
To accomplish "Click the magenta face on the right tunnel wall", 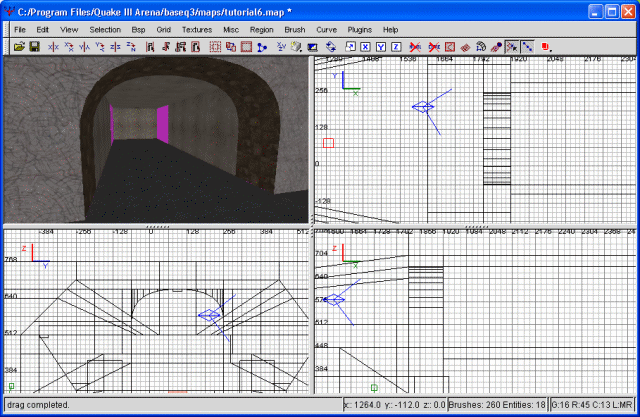I will click(163, 124).
